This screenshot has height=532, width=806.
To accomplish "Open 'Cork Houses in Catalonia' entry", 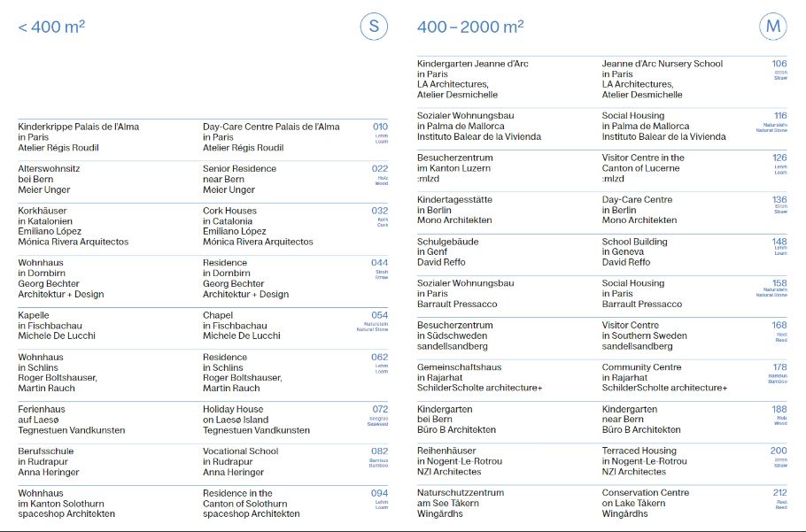I will coord(229,211).
